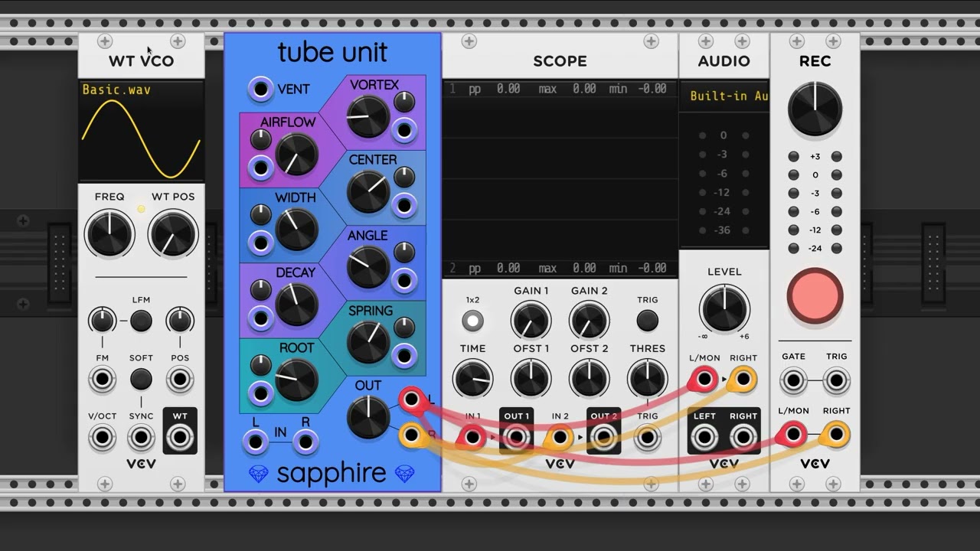
Task: Click the small FM amount knob on WT VCO
Action: 102,320
